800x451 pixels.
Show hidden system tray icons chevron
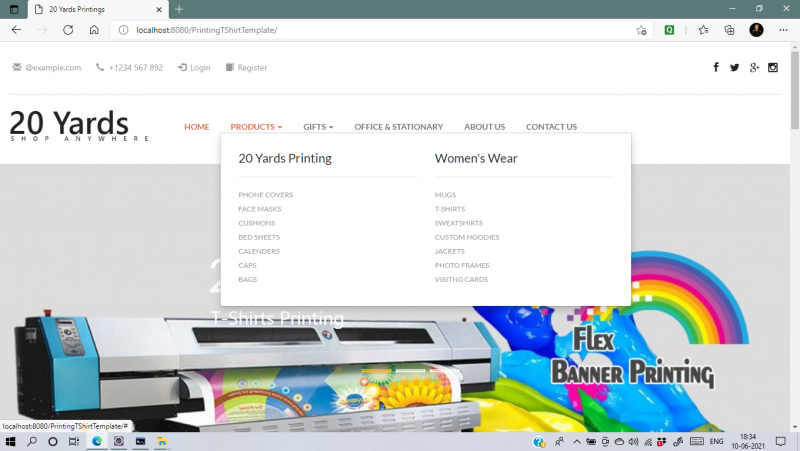(577, 441)
